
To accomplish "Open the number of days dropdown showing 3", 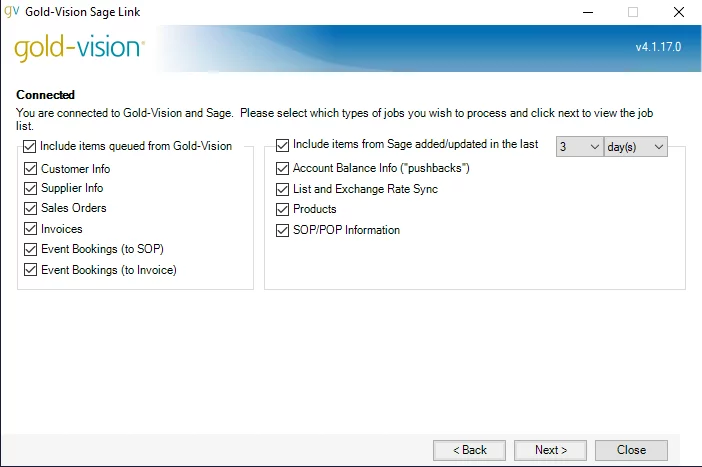I will coord(579,147).
